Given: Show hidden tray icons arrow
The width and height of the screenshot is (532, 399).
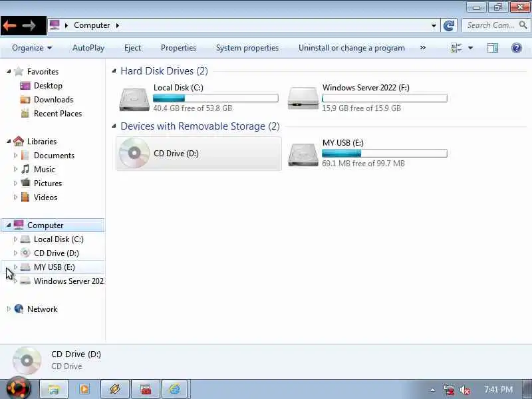Looking at the screenshot, I should pos(433,390).
